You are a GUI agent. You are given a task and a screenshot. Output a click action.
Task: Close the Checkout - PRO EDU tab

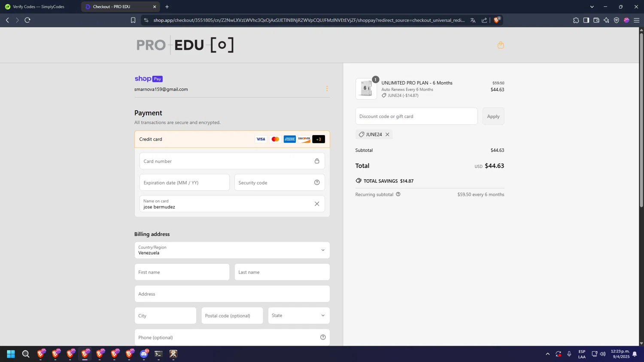point(155,7)
